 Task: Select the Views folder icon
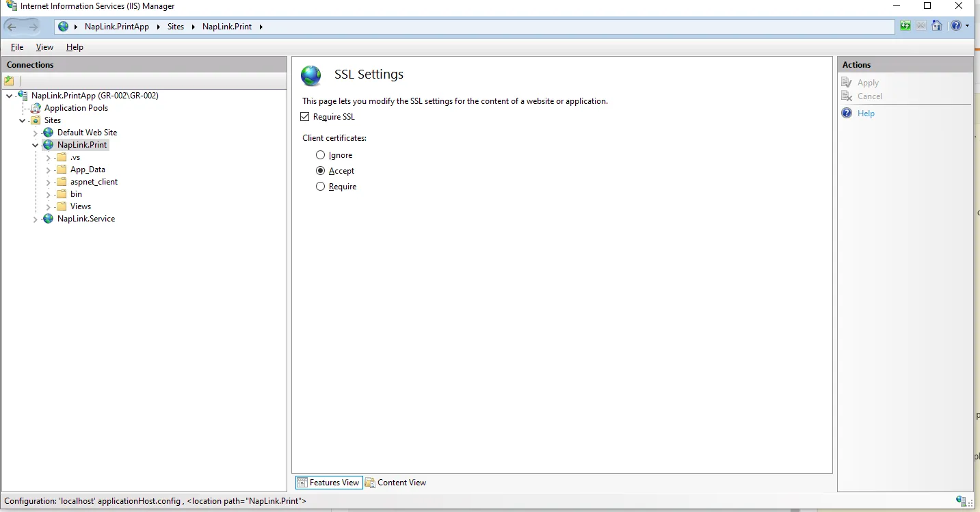(x=61, y=206)
